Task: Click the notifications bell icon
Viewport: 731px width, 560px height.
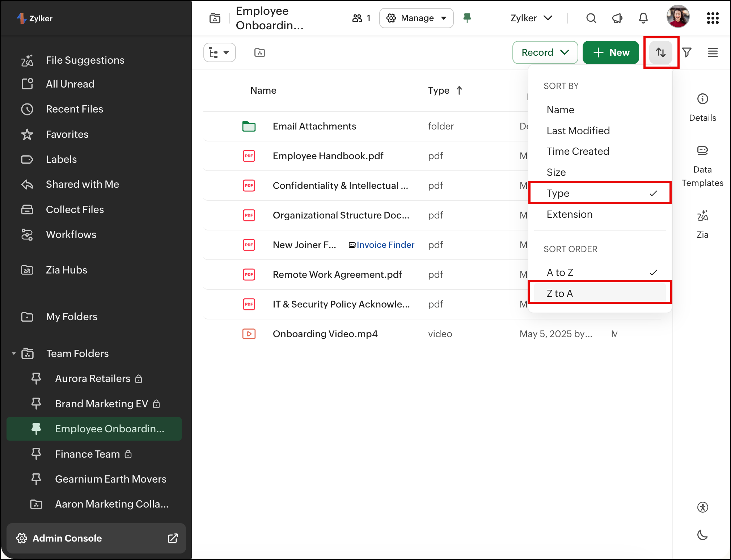Action: coord(643,18)
